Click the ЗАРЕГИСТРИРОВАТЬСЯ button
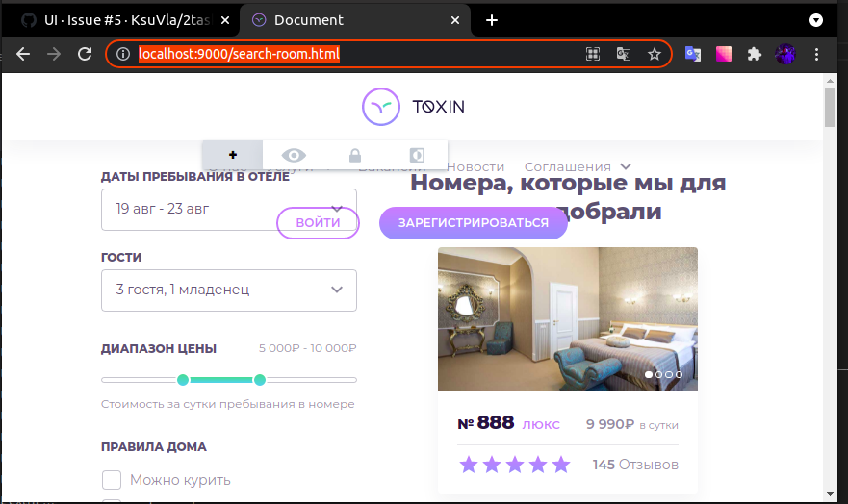 [474, 222]
